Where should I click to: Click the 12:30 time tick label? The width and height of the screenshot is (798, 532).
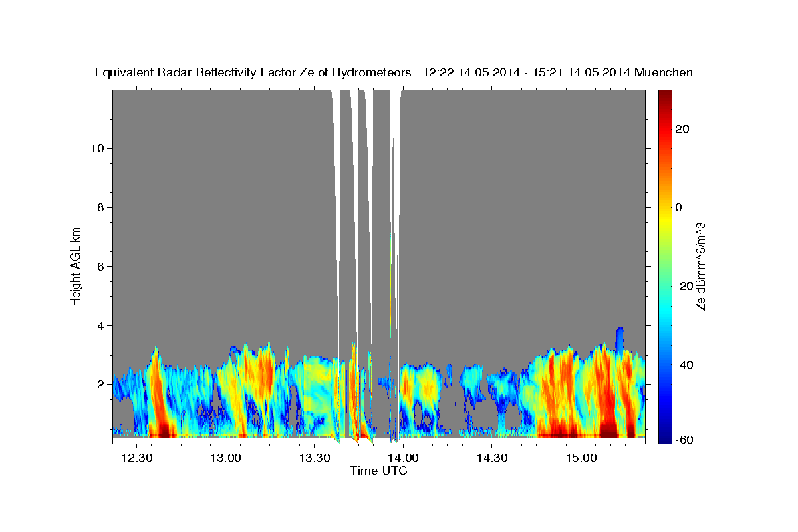[x=137, y=458]
